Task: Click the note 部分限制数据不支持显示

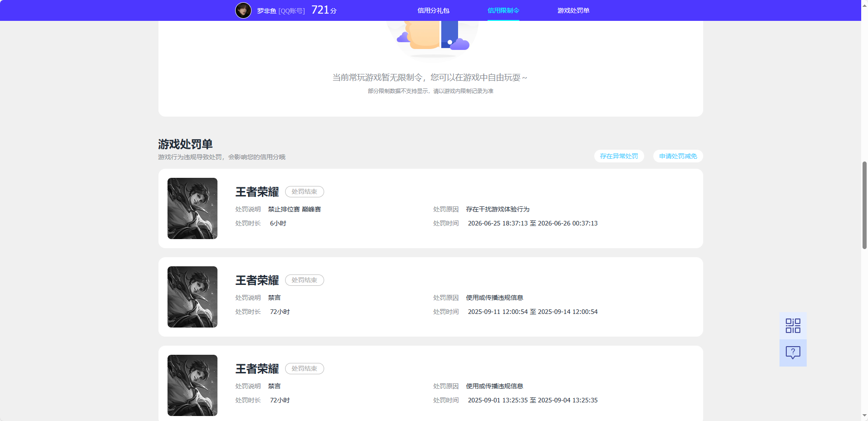Action: [x=430, y=91]
